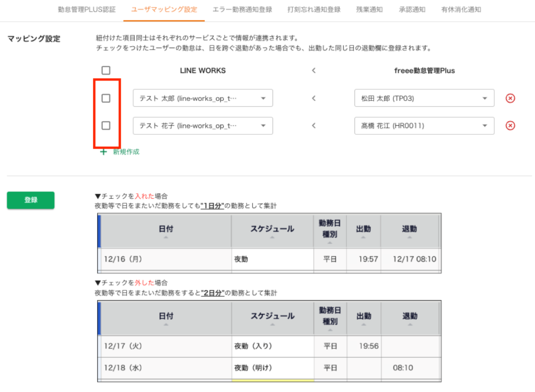The width and height of the screenshot is (535, 392).
Task: Open the 打刻忘れ通知登録 tab
Action: (x=314, y=9)
